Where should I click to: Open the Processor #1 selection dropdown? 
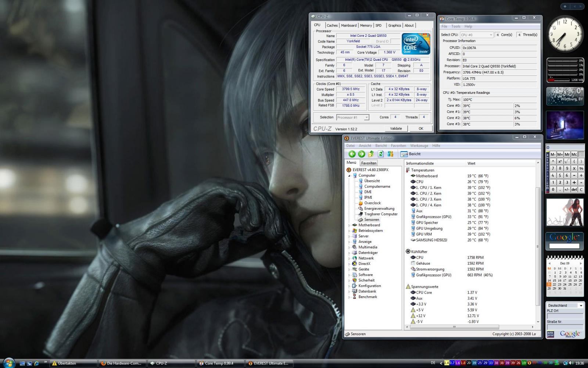click(352, 117)
